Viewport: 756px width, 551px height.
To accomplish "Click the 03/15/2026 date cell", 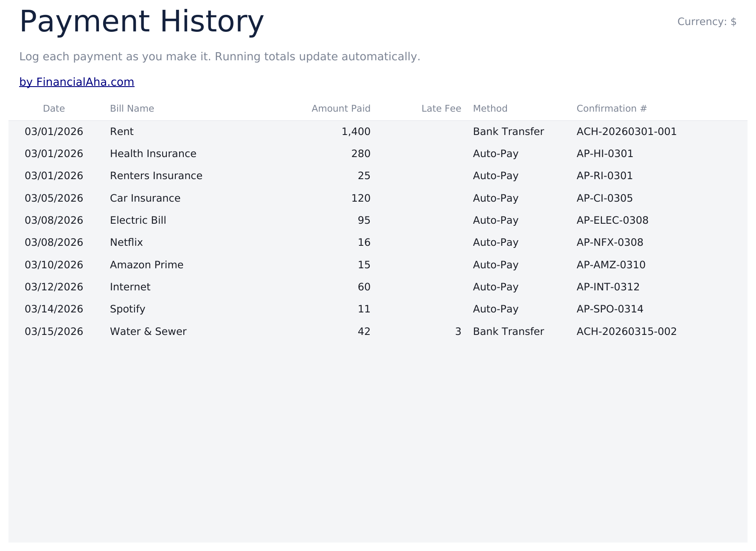I will coord(54,332).
